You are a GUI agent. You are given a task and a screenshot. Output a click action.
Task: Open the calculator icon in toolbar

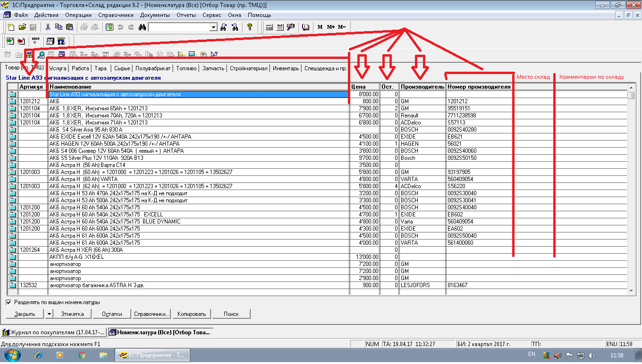[269, 27]
